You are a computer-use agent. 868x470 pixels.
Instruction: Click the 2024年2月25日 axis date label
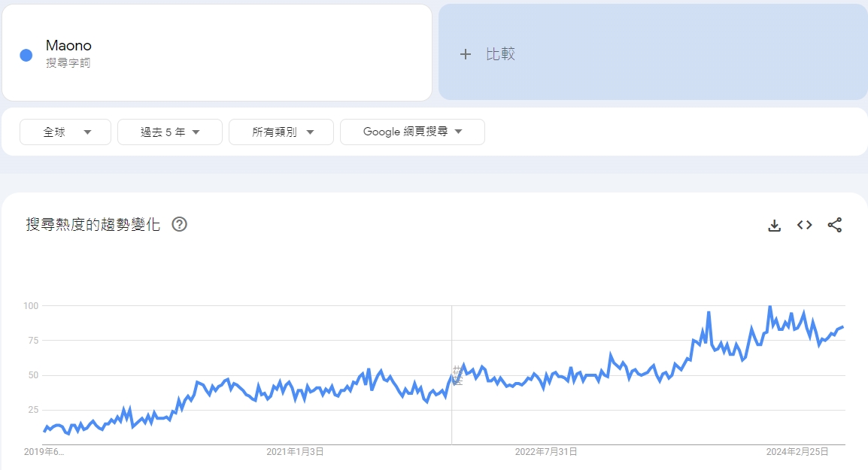(x=797, y=452)
